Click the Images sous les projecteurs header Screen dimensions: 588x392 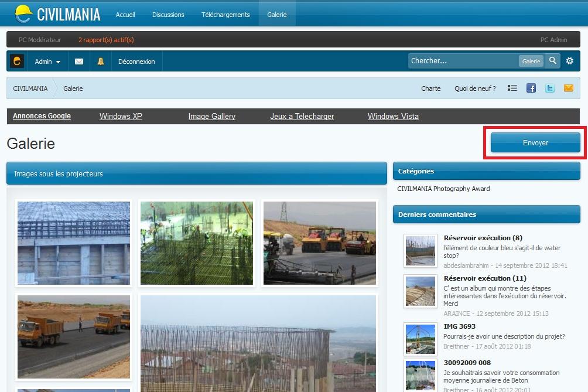(x=197, y=173)
